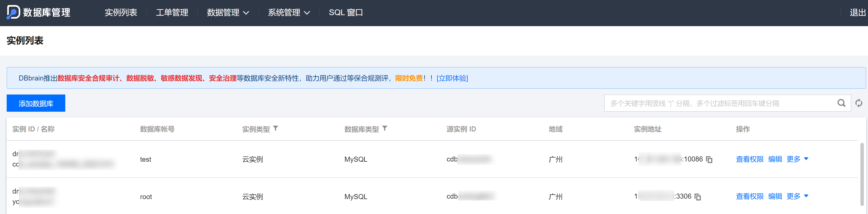Copy the address ending in :3306

point(698,197)
